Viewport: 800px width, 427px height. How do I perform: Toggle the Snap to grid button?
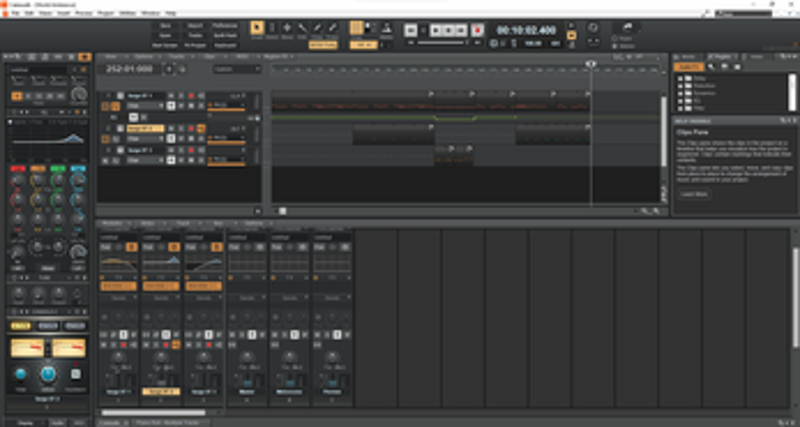pos(357,28)
